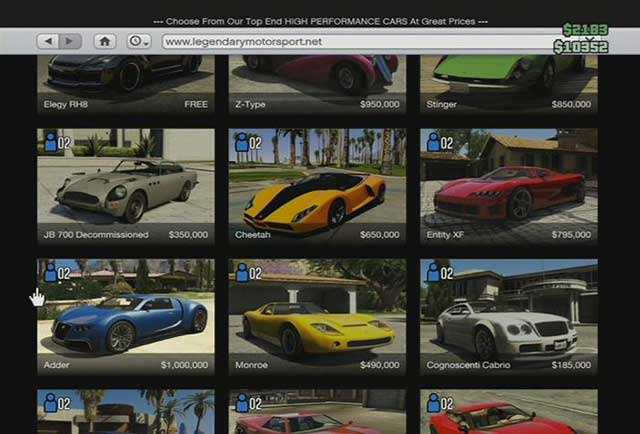Click the JB 700 Decommissioned $350,000 label
This screenshot has height=434, width=640.
point(126,235)
